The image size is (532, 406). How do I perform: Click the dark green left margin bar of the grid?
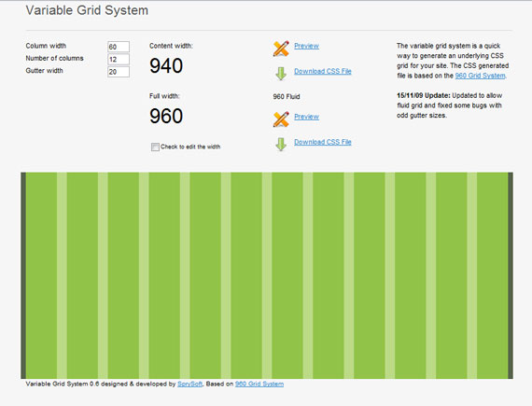(23, 275)
